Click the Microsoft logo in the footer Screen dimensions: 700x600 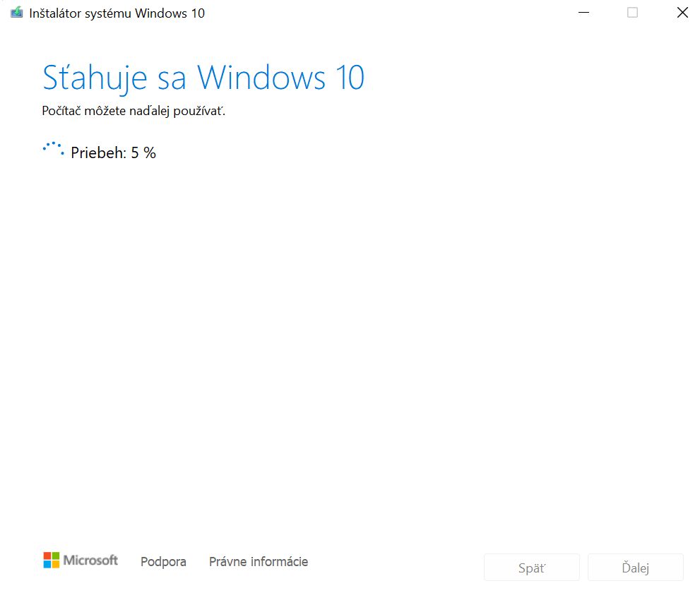(x=81, y=560)
